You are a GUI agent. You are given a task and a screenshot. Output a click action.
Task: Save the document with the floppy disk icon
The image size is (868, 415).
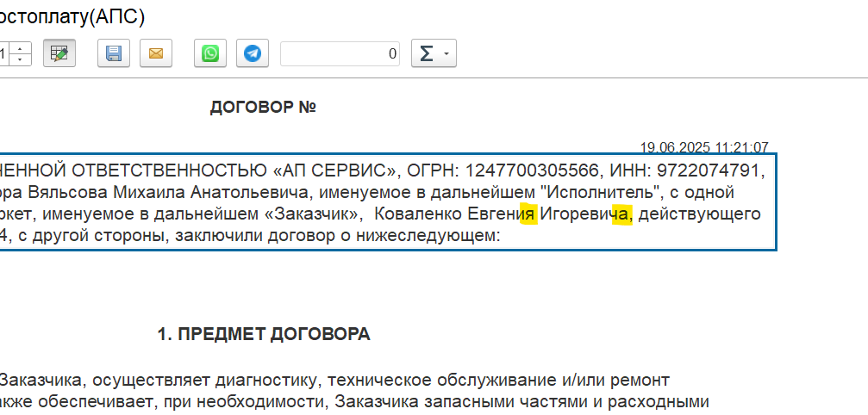(x=114, y=53)
